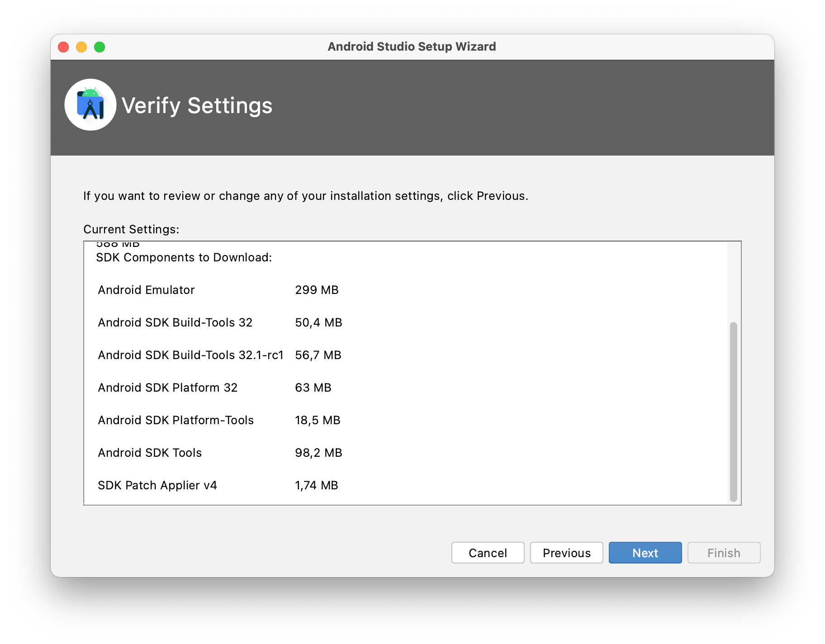Screen dimensions: 825x644
Task: Click the Current Settings label
Action: point(131,229)
